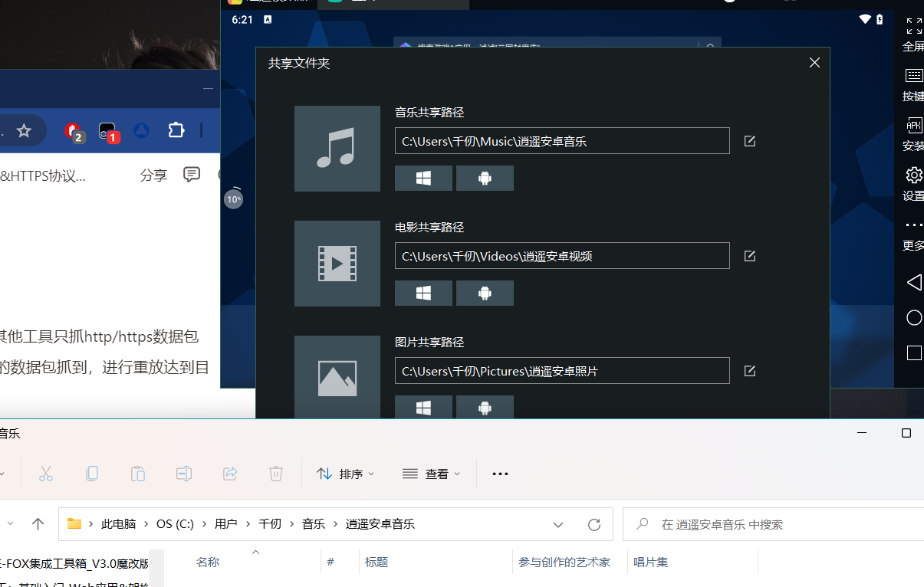Open movie folder in Windows button
This screenshot has width=924, height=587.
[423, 293]
